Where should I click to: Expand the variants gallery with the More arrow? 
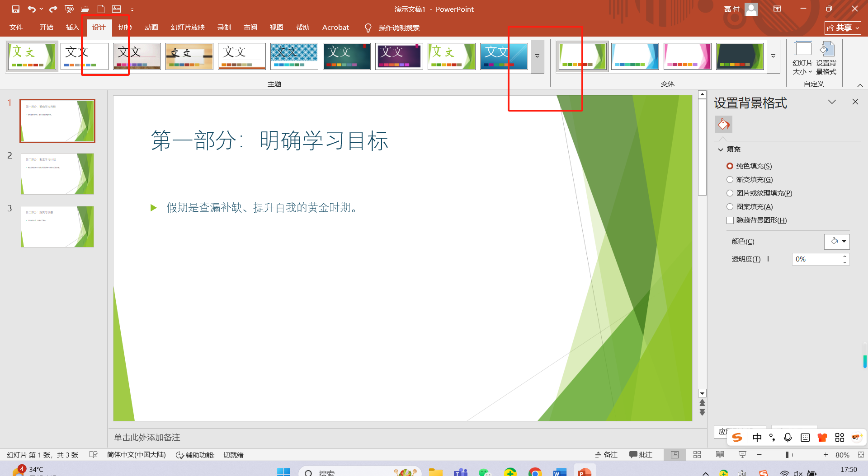(773, 56)
